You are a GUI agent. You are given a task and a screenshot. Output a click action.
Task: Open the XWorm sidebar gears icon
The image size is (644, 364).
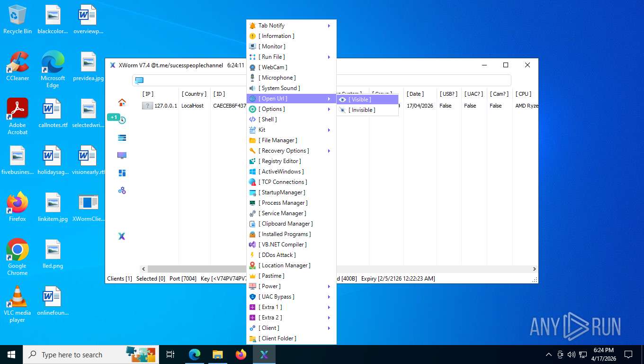pyautogui.click(x=122, y=191)
